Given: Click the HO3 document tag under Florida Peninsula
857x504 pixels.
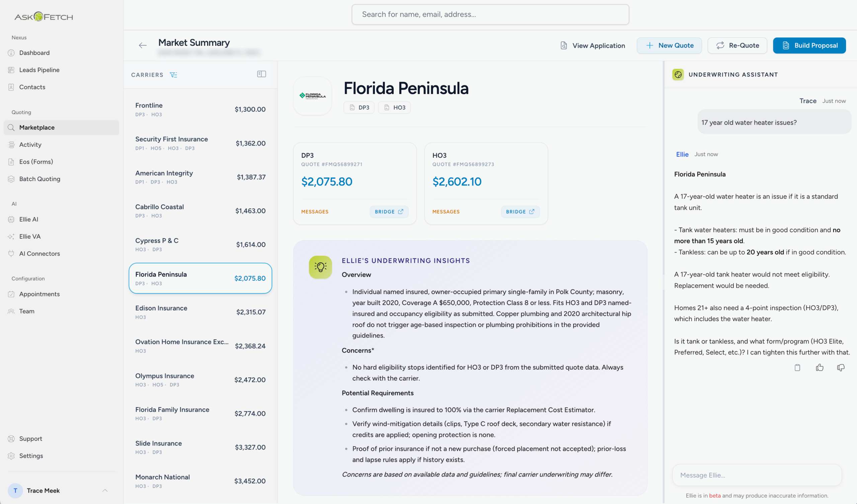Looking at the screenshot, I should click(394, 107).
